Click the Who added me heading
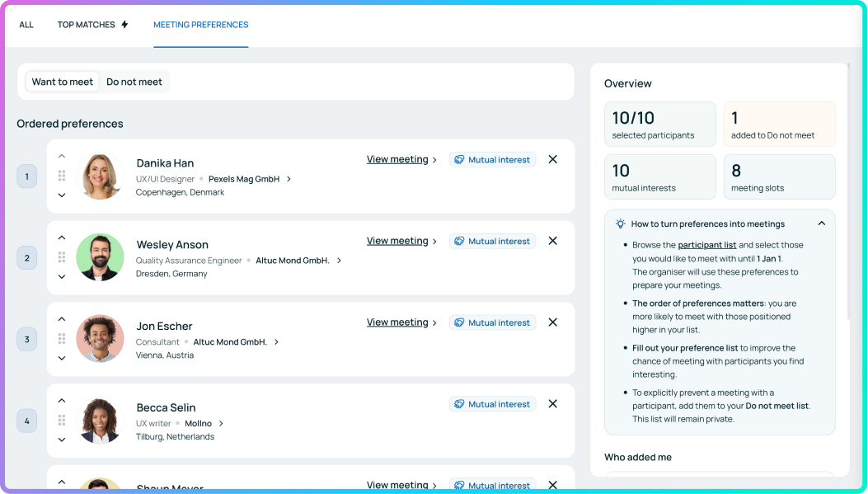The width and height of the screenshot is (868, 494). click(x=638, y=457)
